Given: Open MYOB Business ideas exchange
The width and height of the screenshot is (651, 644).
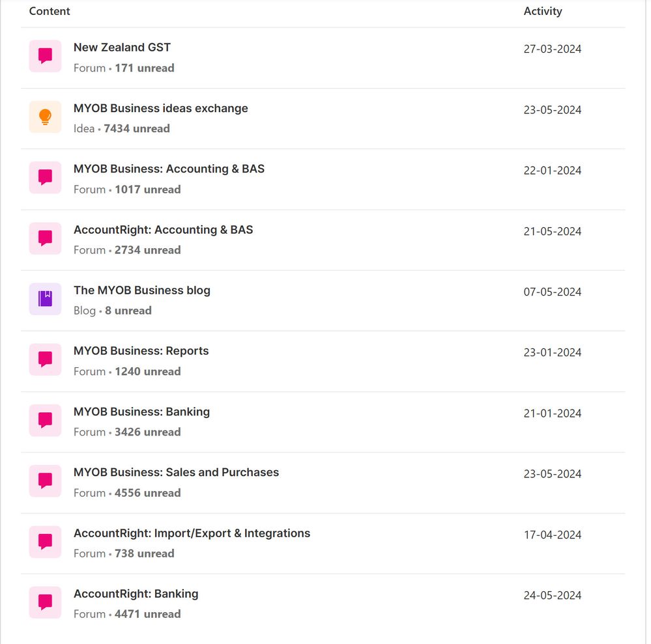Looking at the screenshot, I should tap(160, 108).
